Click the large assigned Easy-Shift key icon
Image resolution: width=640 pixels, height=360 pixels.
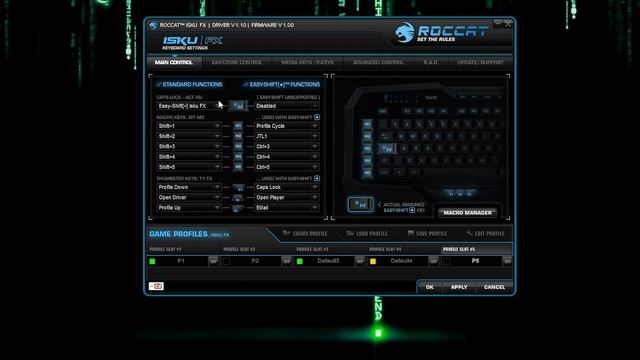360,204
